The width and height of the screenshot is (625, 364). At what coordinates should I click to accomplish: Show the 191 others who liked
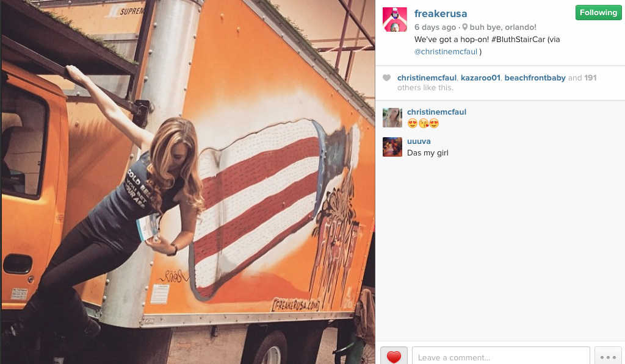pos(590,77)
